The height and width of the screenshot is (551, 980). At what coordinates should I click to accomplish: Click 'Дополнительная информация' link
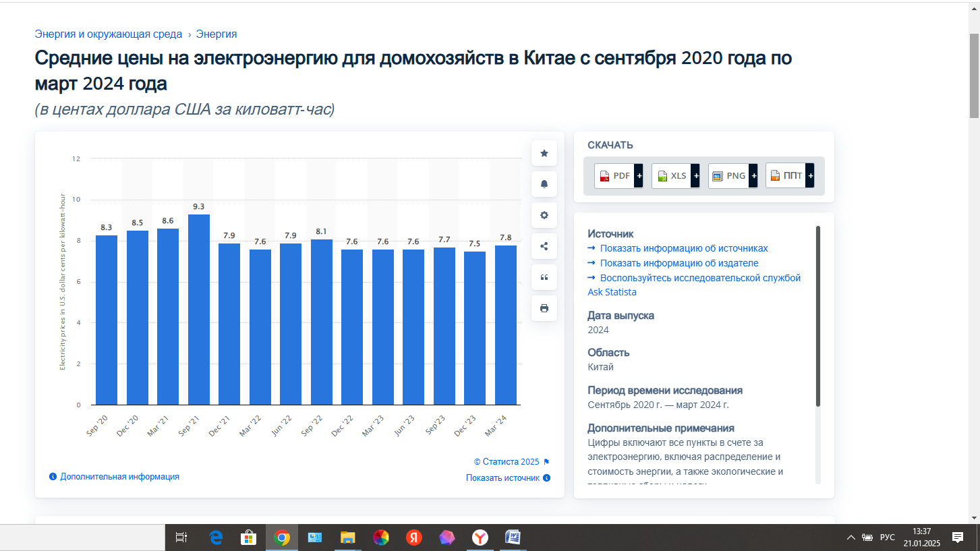119,477
